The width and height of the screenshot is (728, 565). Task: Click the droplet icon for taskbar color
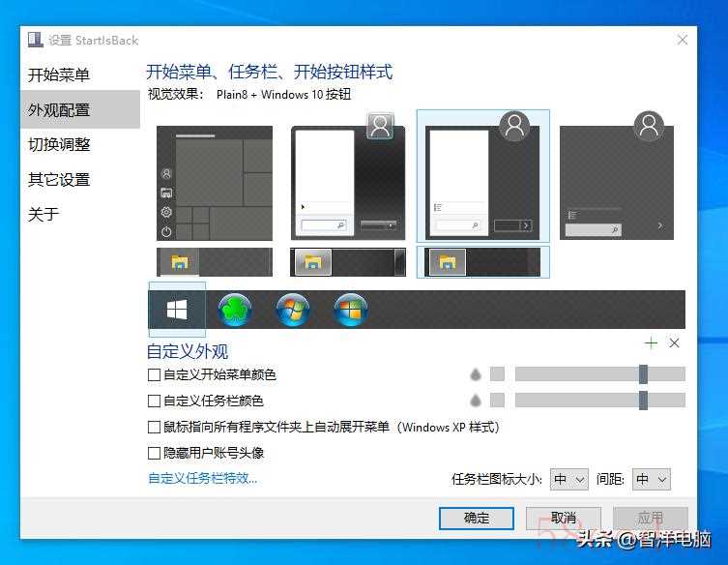(x=476, y=401)
